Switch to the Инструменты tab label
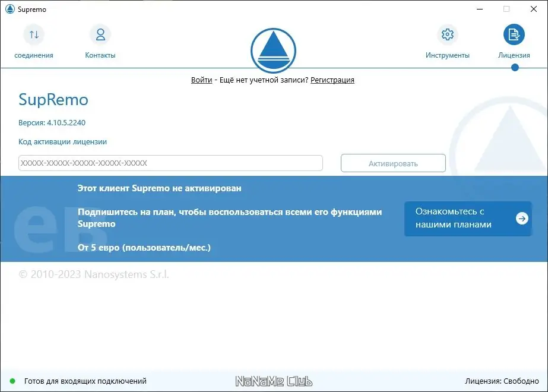This screenshot has height=392, width=548. point(447,55)
